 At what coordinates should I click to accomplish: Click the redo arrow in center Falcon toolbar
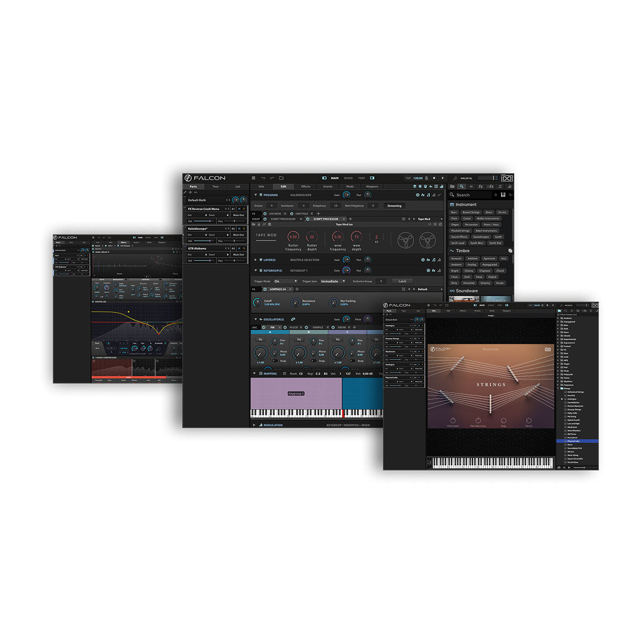[x=272, y=178]
